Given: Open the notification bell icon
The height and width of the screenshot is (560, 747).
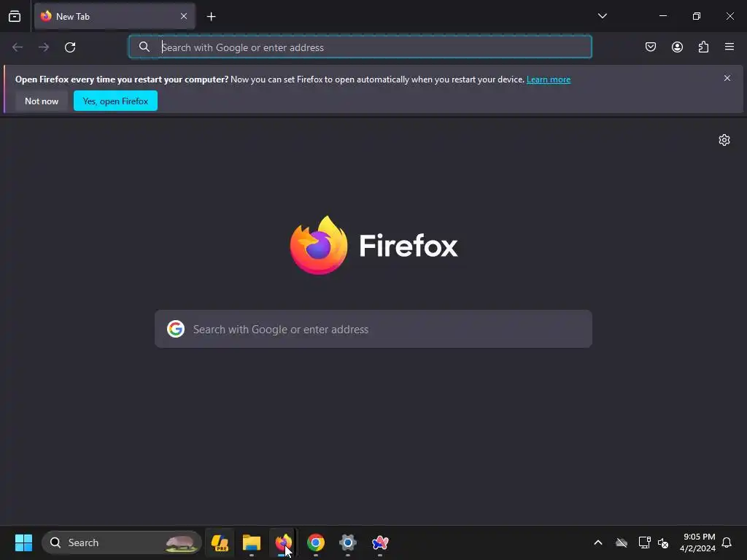Looking at the screenshot, I should click(727, 542).
